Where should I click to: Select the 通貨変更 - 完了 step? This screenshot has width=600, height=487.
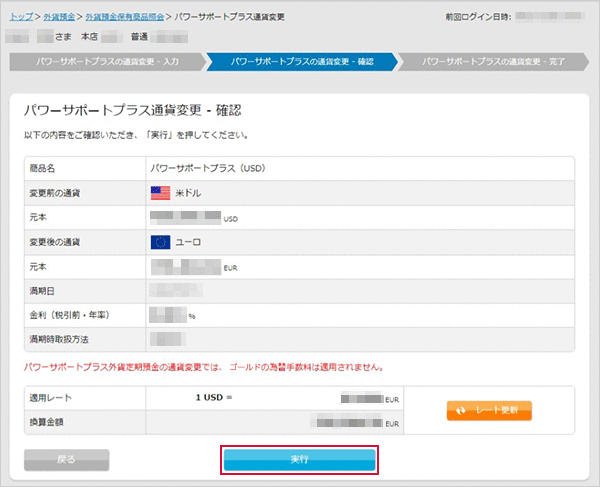[494, 62]
